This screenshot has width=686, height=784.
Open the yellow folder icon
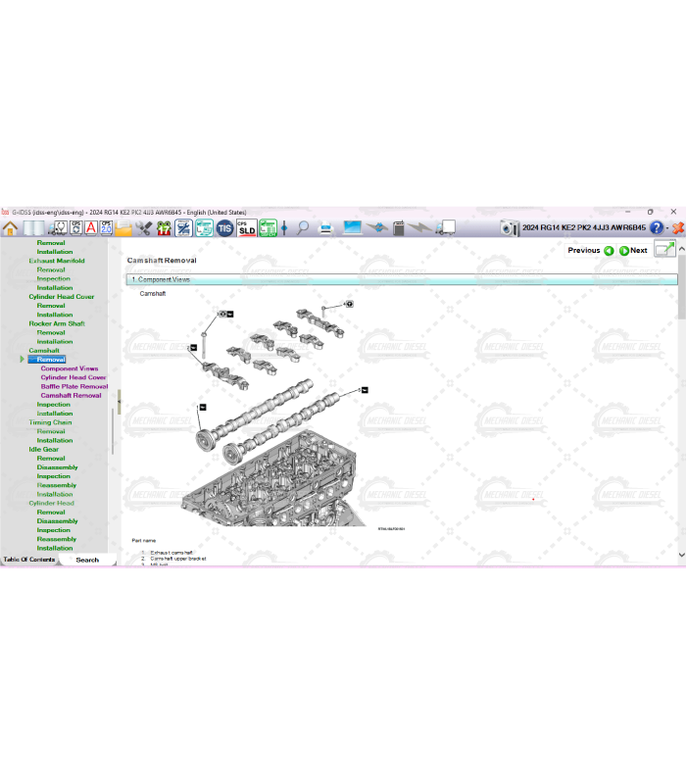pos(123,228)
